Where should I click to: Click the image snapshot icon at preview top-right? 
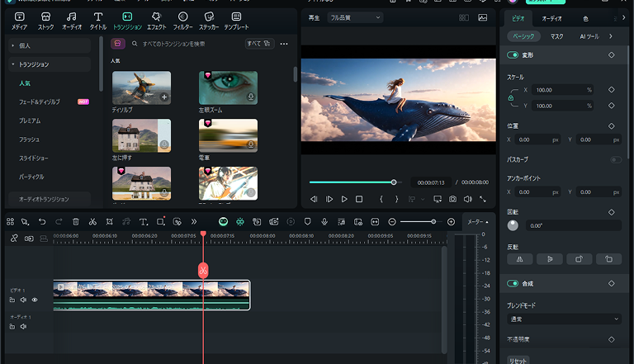(482, 18)
